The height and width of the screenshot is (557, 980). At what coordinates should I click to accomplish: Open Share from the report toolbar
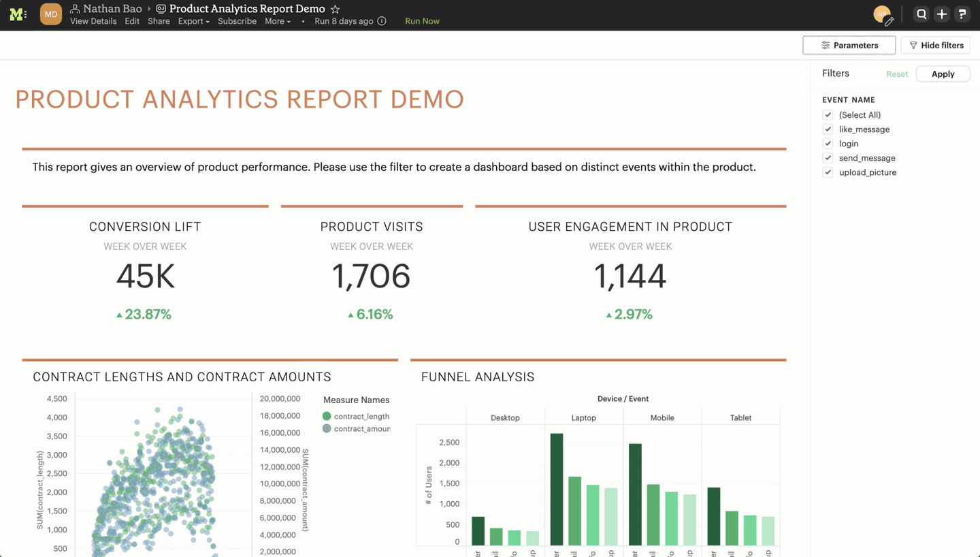coord(159,21)
